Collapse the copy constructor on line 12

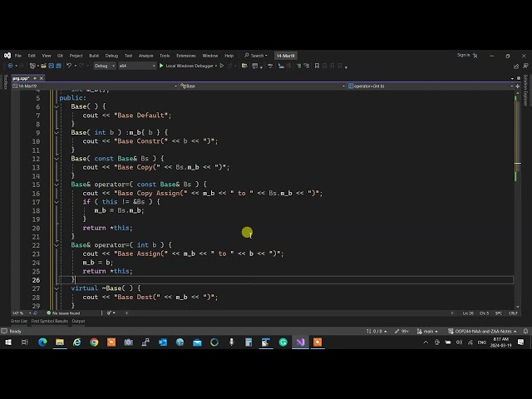coord(57,159)
